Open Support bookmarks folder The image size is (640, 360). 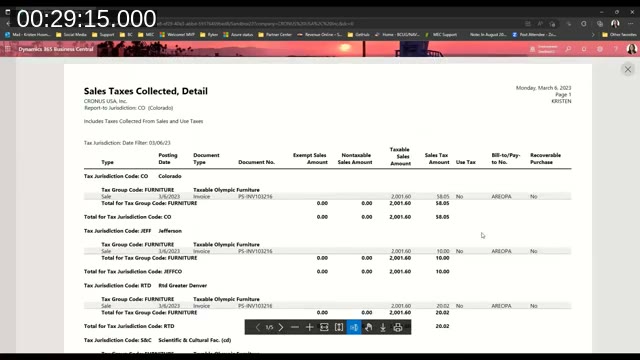tap(103, 35)
